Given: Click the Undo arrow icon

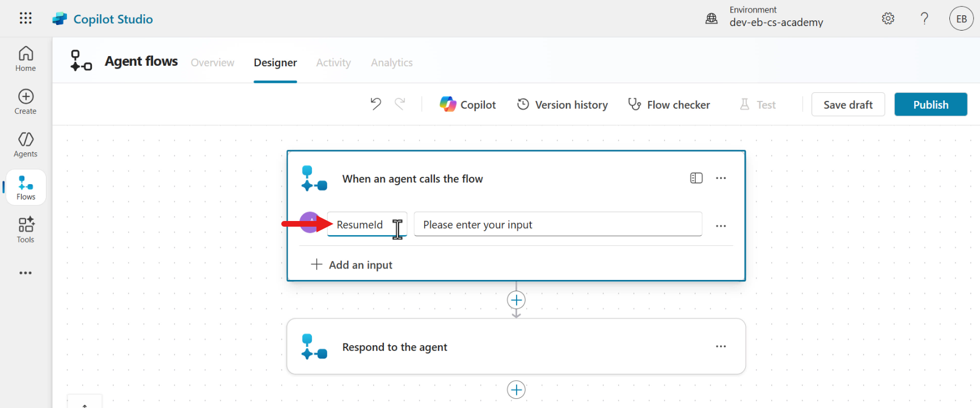Looking at the screenshot, I should [x=375, y=104].
